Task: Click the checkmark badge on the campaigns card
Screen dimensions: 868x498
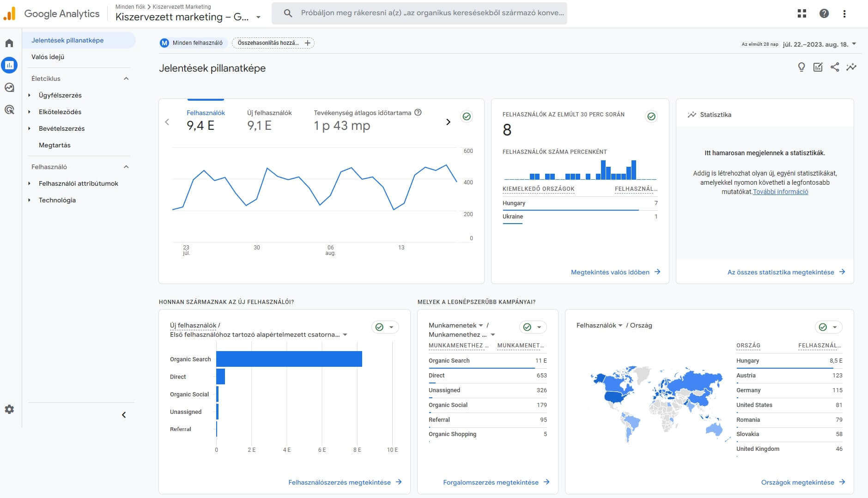Action: pos(528,327)
